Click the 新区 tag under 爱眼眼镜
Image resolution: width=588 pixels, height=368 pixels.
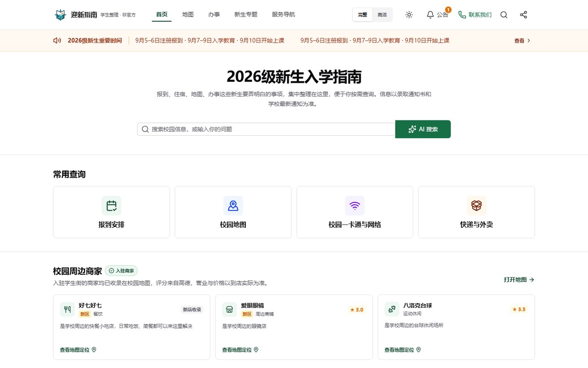coord(247,314)
